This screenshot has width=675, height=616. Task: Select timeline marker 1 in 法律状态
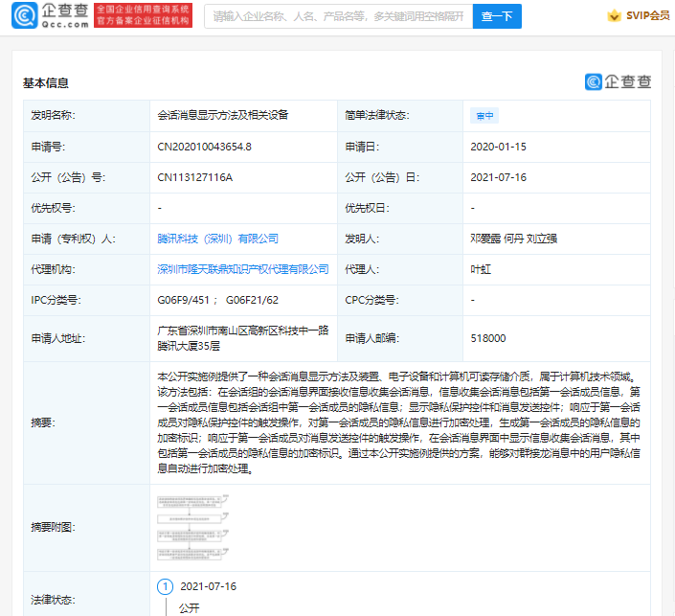(165, 586)
